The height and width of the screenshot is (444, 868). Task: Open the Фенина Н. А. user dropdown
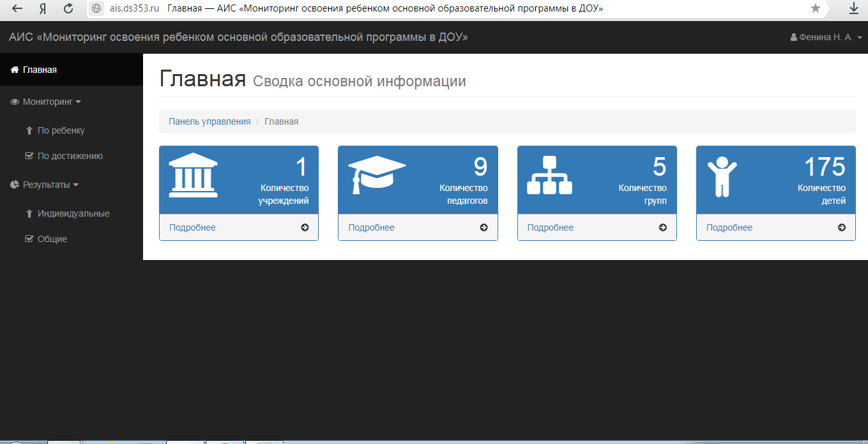pos(826,36)
